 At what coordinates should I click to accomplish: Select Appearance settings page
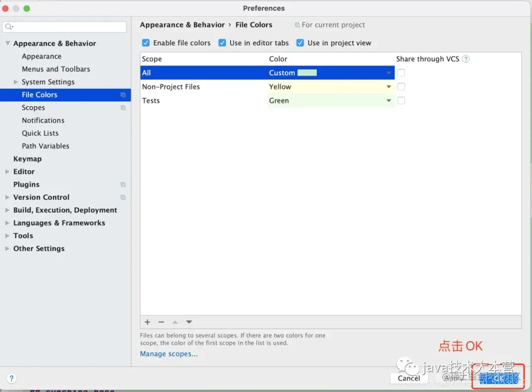coord(42,56)
